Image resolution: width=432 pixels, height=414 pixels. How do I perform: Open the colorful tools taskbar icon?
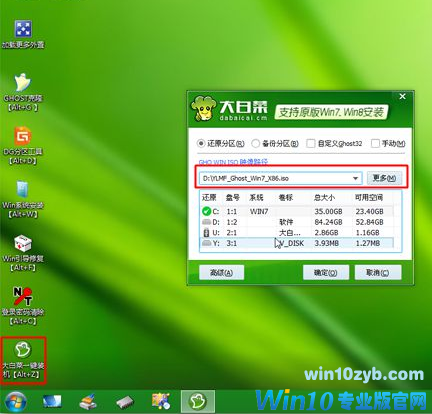coord(161,401)
